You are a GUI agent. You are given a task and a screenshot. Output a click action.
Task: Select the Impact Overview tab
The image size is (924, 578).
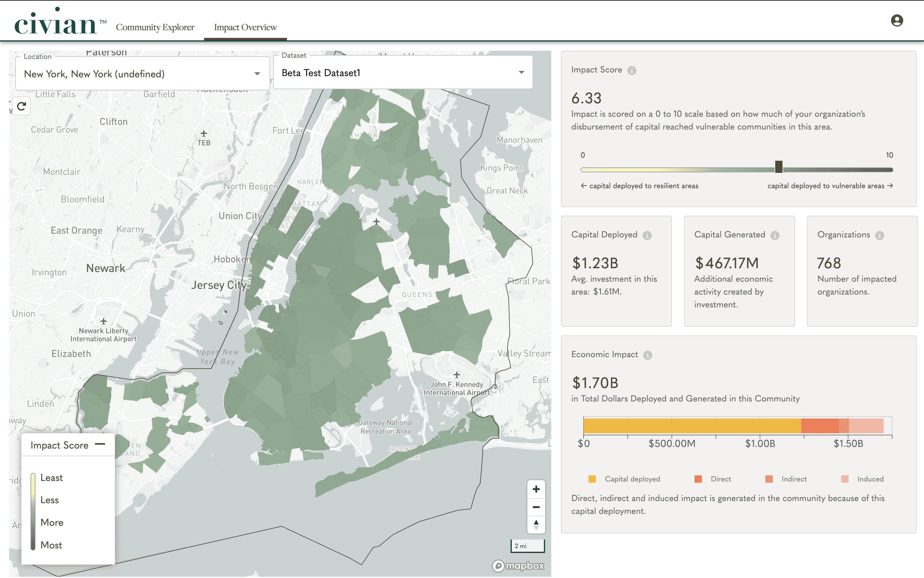245,27
